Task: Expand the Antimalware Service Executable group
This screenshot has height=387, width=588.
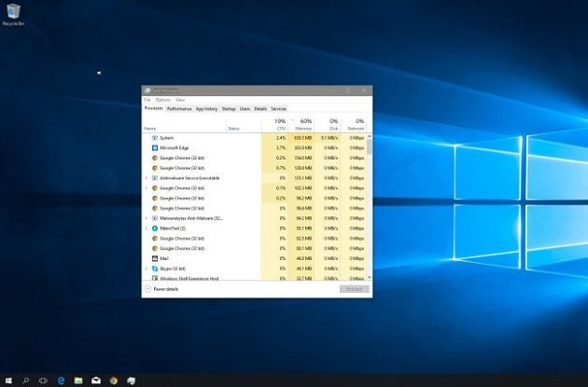Action: 147,178
